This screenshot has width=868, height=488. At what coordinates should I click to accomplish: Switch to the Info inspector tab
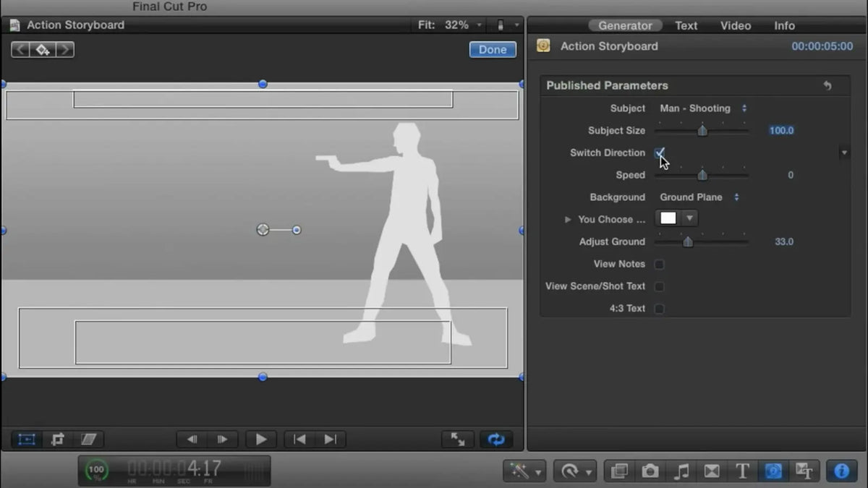pos(785,25)
